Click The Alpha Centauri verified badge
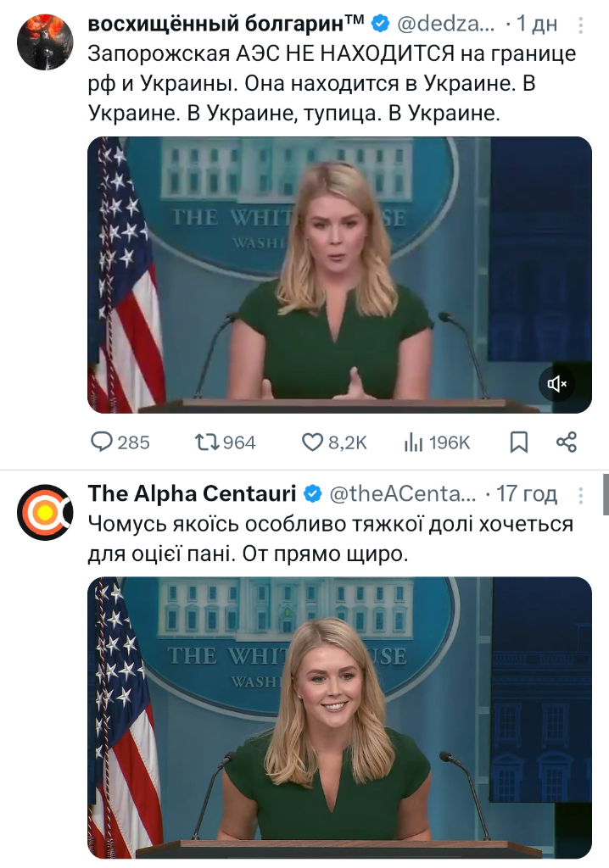Image resolution: width=609 pixels, height=868 pixels. (x=312, y=493)
